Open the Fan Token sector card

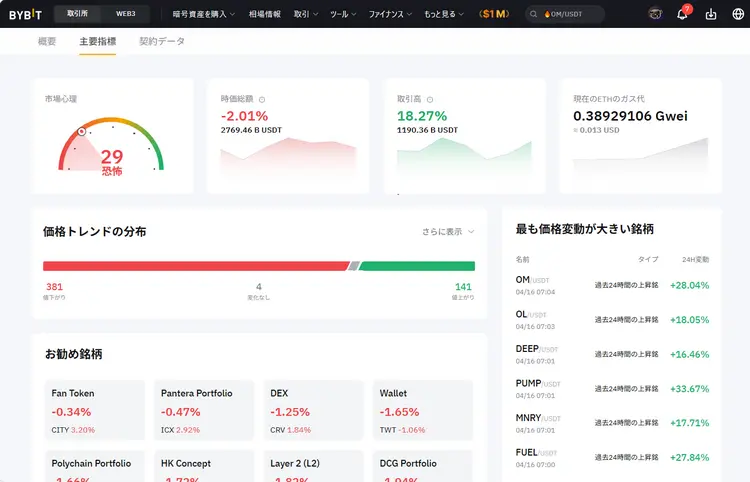[x=95, y=410]
